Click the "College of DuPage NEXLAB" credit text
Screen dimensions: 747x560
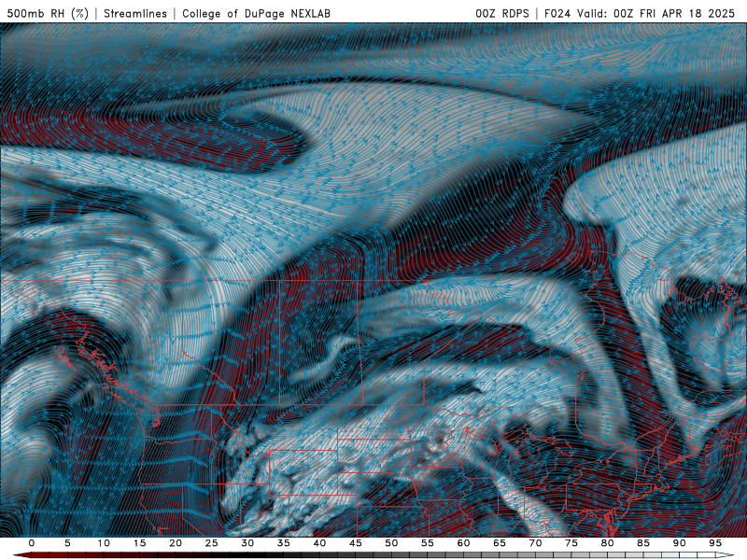pyautogui.click(x=256, y=13)
